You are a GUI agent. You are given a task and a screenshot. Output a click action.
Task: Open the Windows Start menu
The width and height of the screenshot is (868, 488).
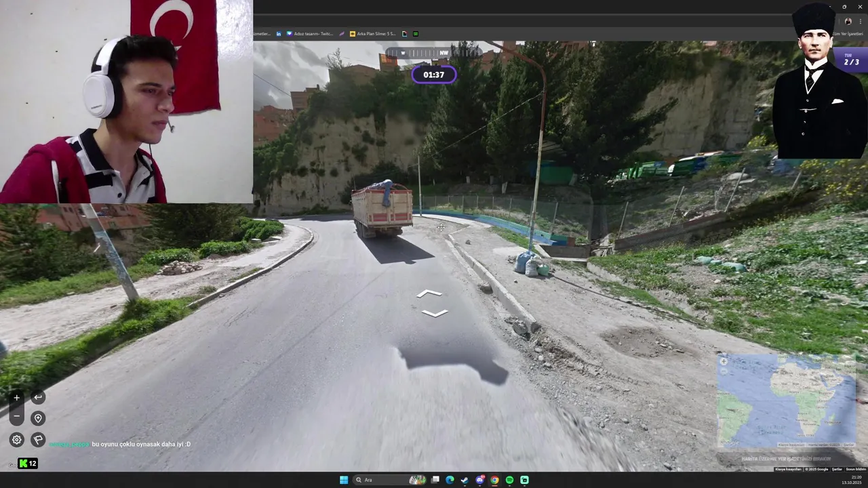coord(344,480)
